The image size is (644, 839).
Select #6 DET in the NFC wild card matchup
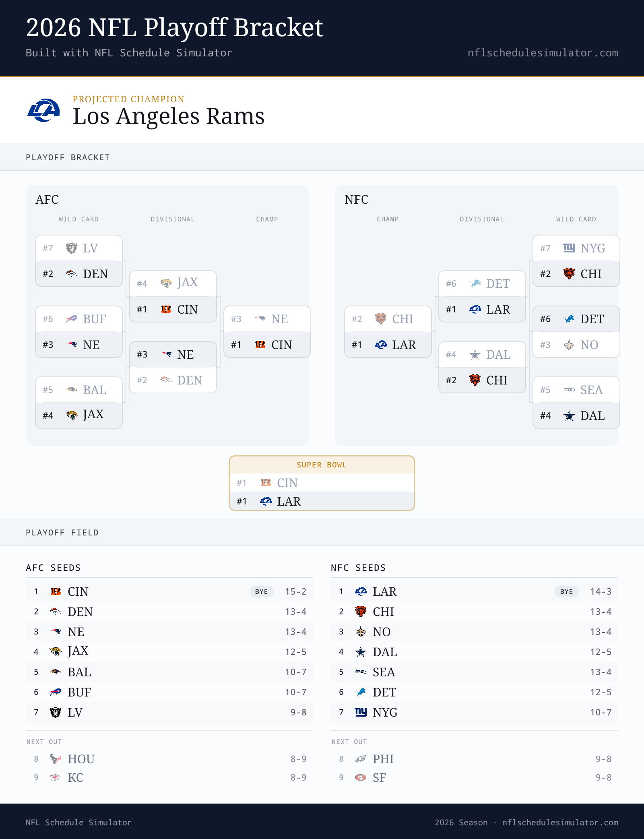coord(576,319)
